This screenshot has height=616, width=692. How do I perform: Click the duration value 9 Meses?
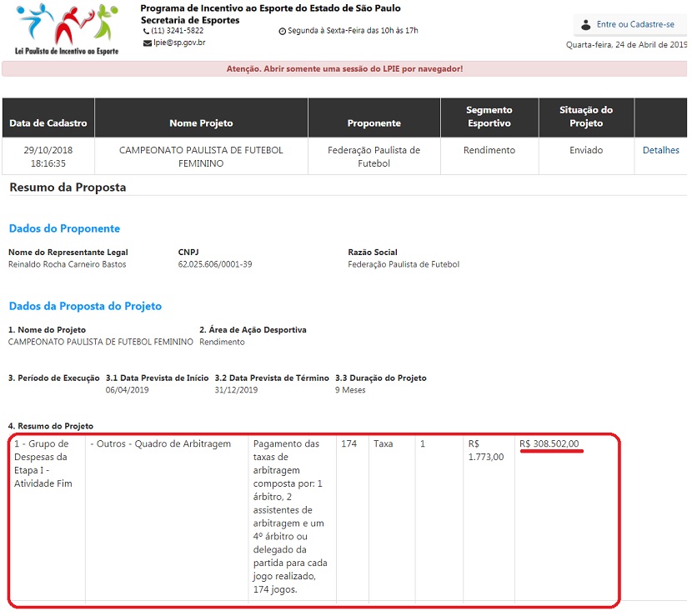[350, 390]
